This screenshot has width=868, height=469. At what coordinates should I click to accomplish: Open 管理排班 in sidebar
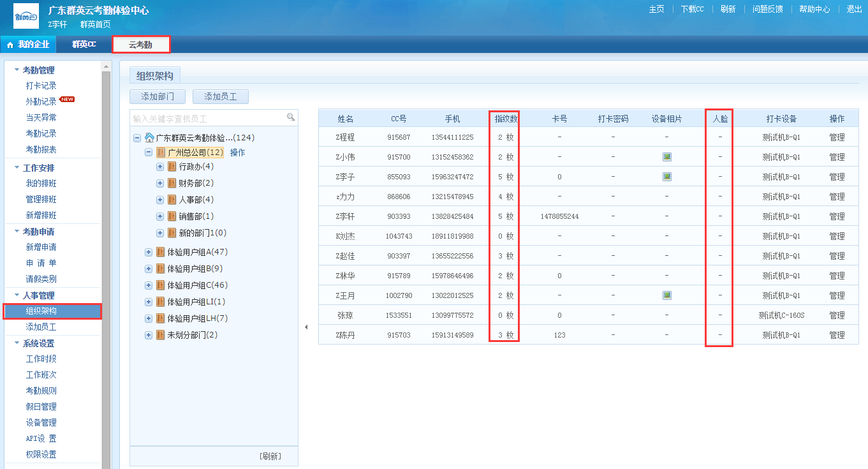point(41,199)
